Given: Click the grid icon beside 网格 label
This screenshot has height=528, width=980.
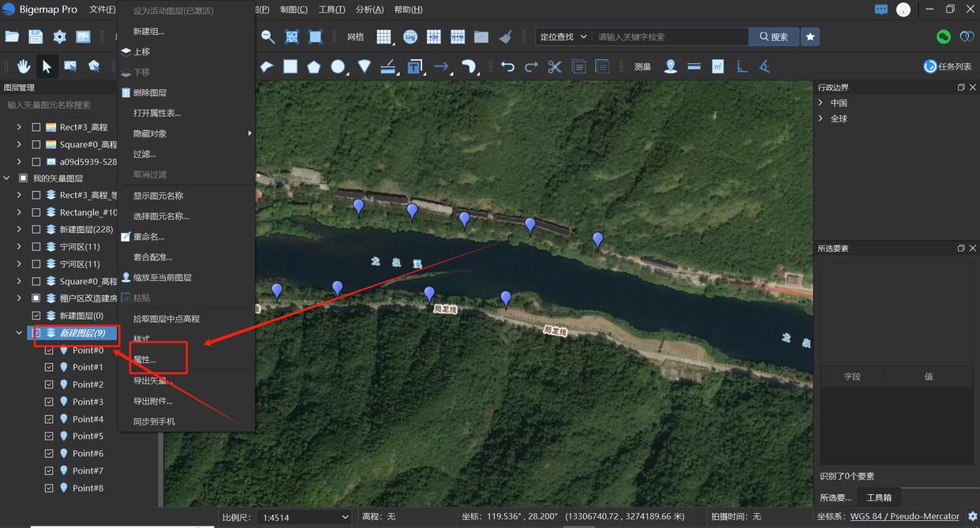Looking at the screenshot, I should [383, 36].
